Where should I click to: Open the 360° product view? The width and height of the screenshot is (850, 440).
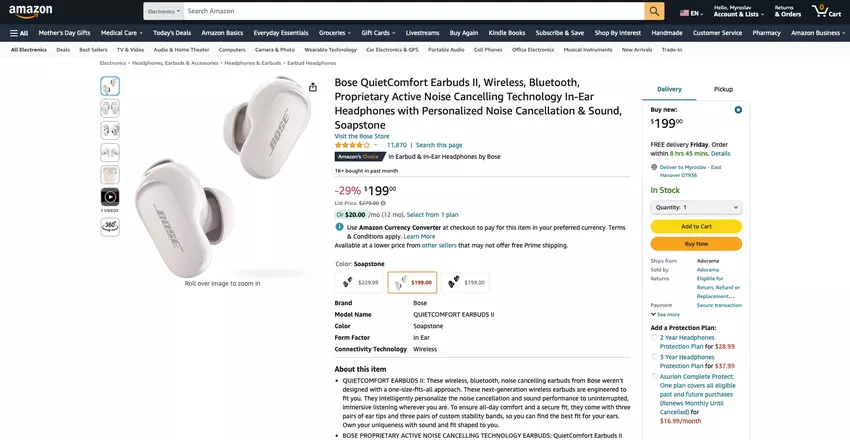[x=110, y=227]
